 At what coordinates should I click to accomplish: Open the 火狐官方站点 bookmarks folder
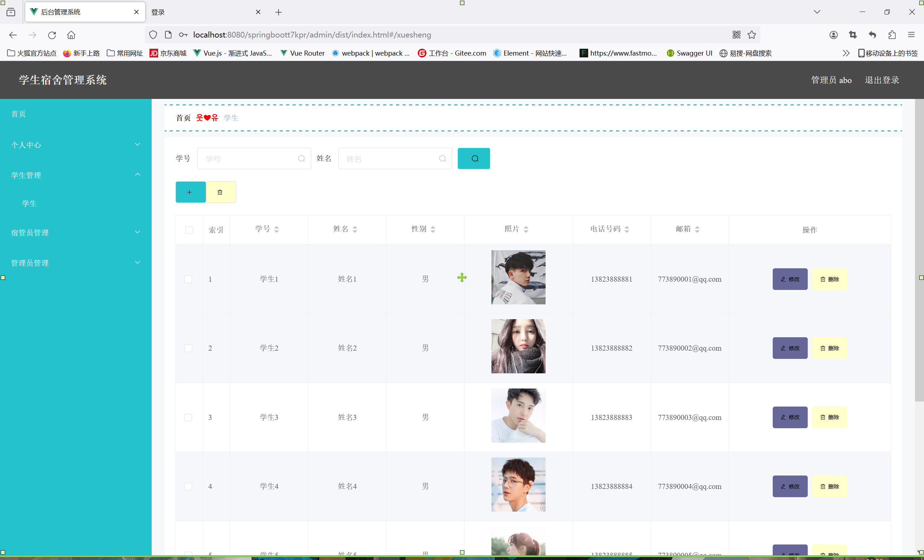pos(31,53)
